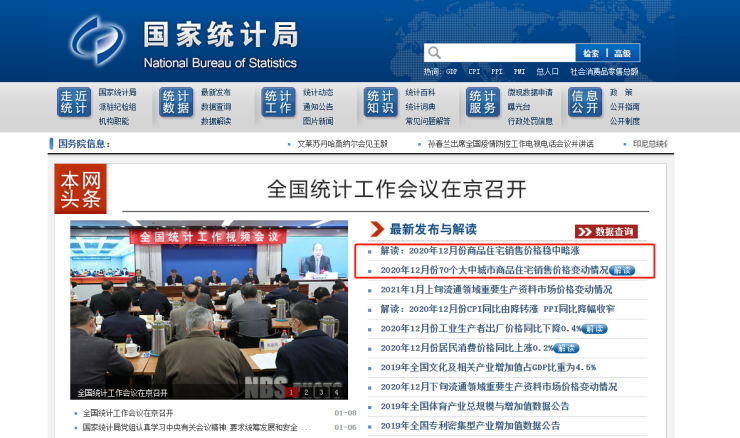The height and width of the screenshot is (438, 740).
Task: Open 公开制度 menu link
Action: pyautogui.click(x=624, y=121)
